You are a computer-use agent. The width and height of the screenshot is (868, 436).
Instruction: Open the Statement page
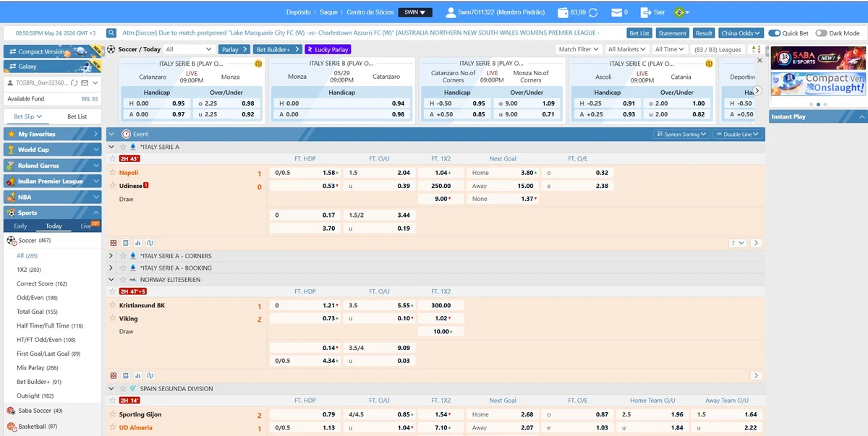[672, 33]
